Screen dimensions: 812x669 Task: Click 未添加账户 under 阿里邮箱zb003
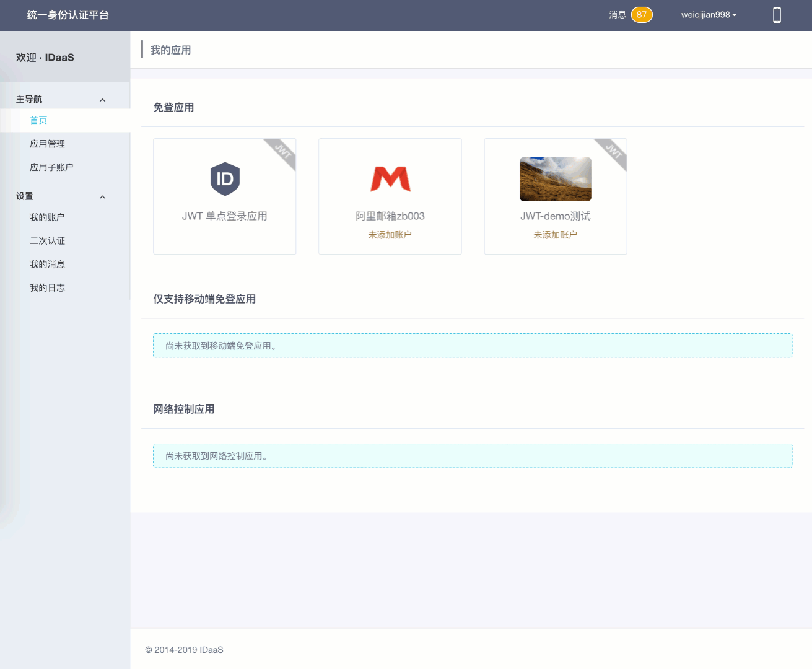click(390, 235)
